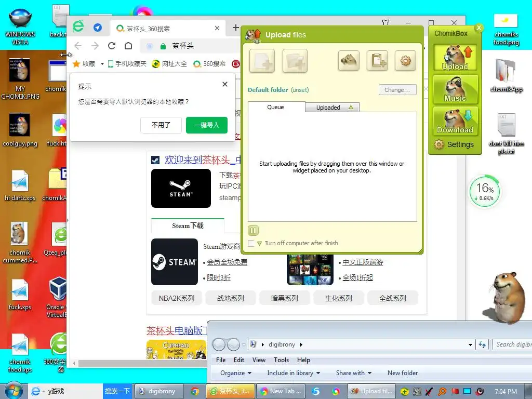This screenshot has height=399, width=532.
Task: Open 360搜索 bookmark
Action: click(209, 64)
